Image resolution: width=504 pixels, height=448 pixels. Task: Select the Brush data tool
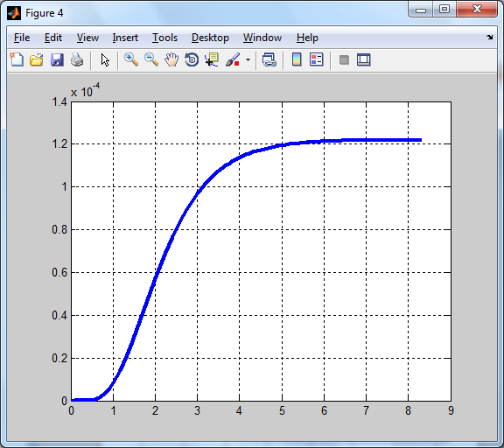233,59
